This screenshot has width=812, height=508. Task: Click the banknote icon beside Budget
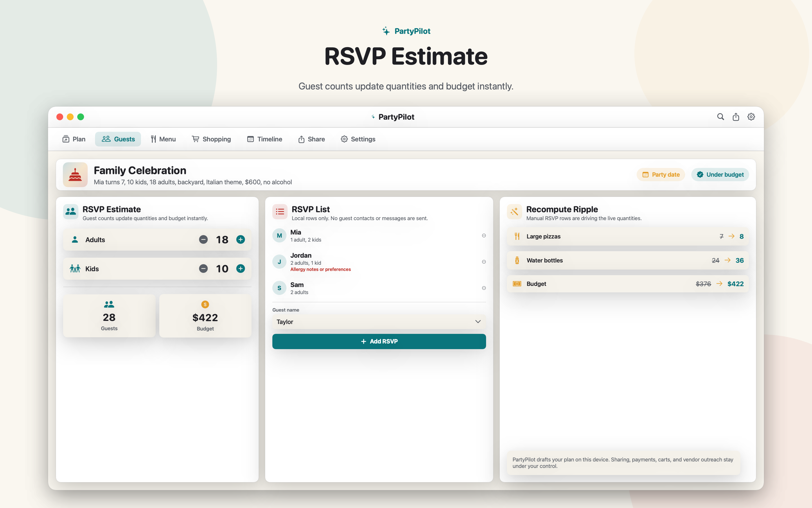tap(517, 284)
